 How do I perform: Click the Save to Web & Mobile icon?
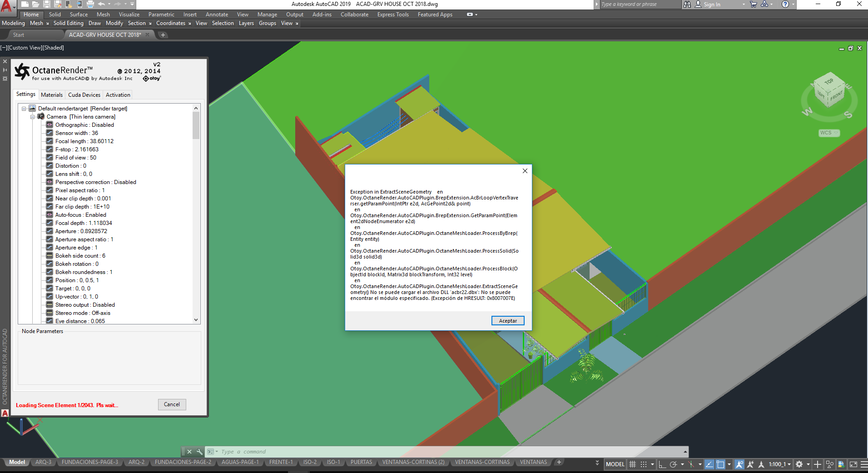click(x=79, y=4)
